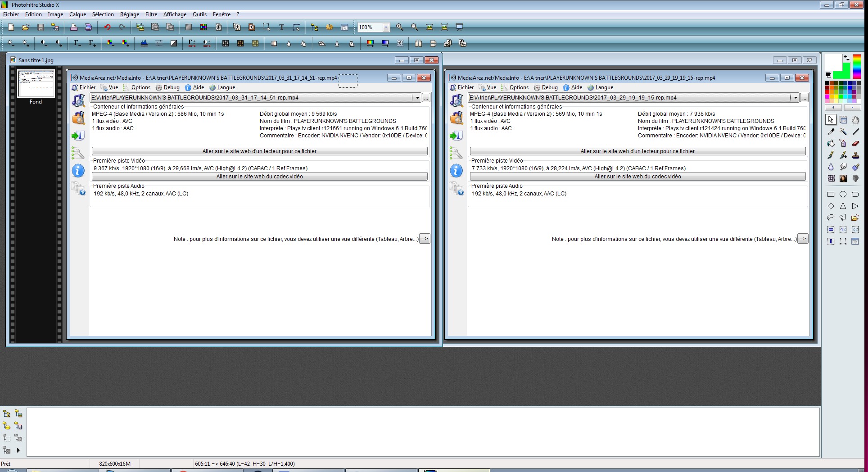Click the red Undo arrow
868x472 pixels.
coord(107,27)
